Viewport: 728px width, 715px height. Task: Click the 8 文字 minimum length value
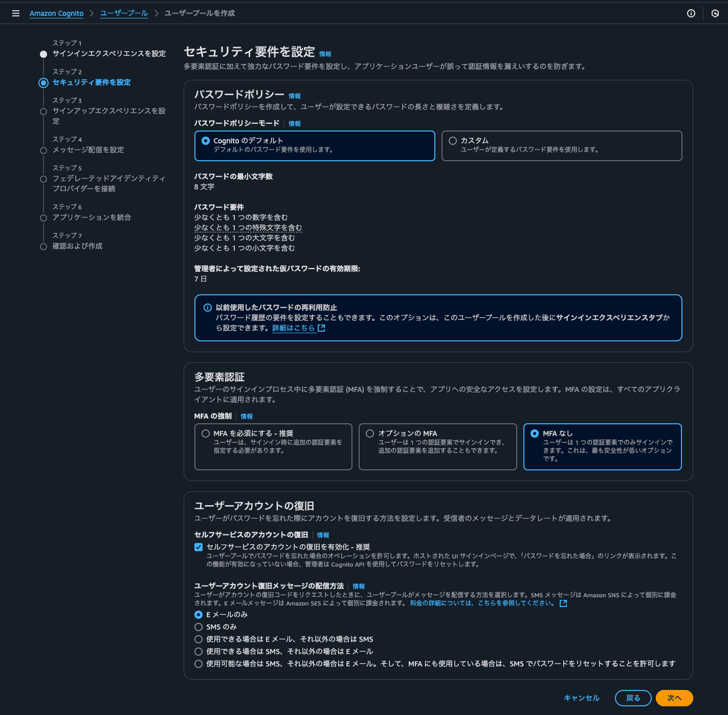pos(204,187)
